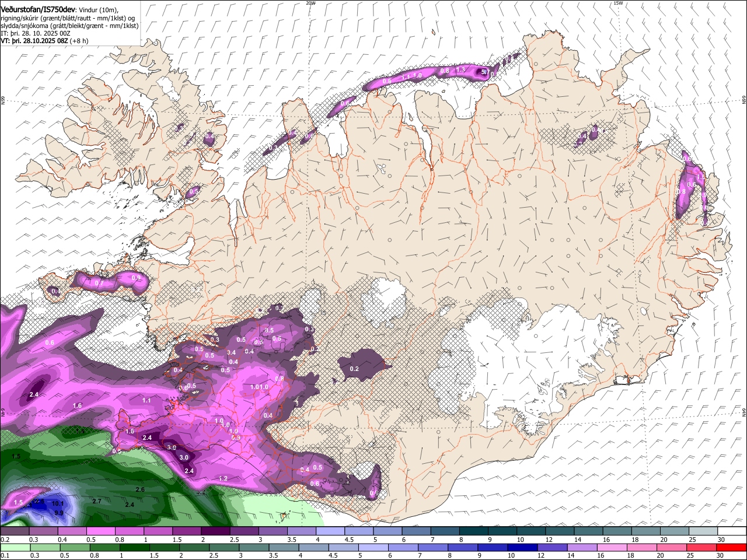Click the 15W longitude label at the top

click(x=618, y=3)
